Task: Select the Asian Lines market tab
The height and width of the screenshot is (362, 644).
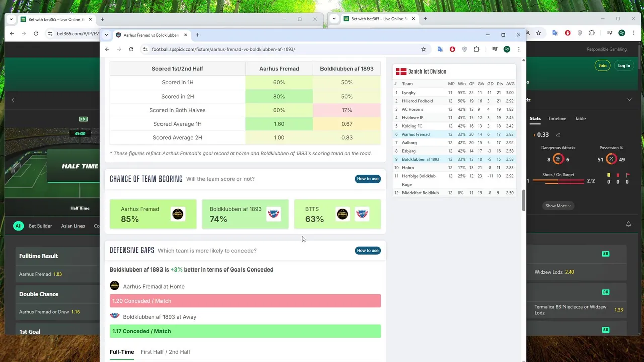Action: tap(73, 226)
